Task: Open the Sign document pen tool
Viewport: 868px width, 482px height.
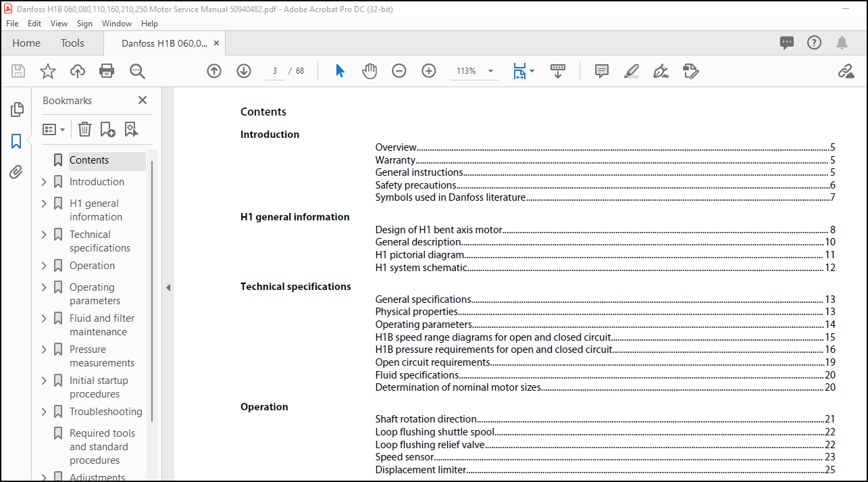Action: (x=661, y=71)
